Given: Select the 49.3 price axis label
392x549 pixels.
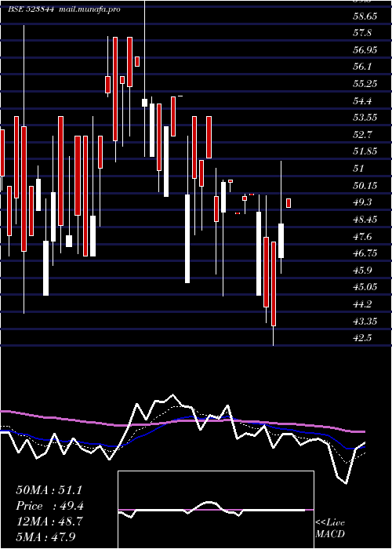Looking at the screenshot, I should click(x=361, y=202).
